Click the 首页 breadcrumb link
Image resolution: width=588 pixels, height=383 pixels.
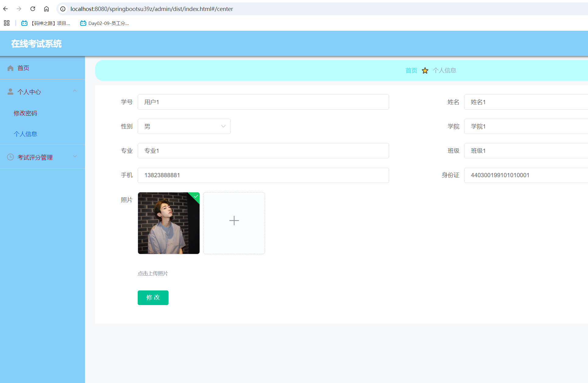pyautogui.click(x=411, y=70)
